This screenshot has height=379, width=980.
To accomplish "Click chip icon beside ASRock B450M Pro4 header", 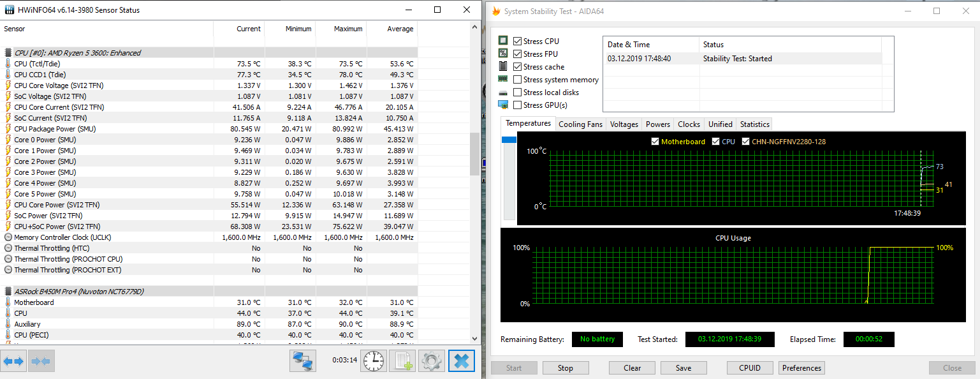I will click(8, 292).
